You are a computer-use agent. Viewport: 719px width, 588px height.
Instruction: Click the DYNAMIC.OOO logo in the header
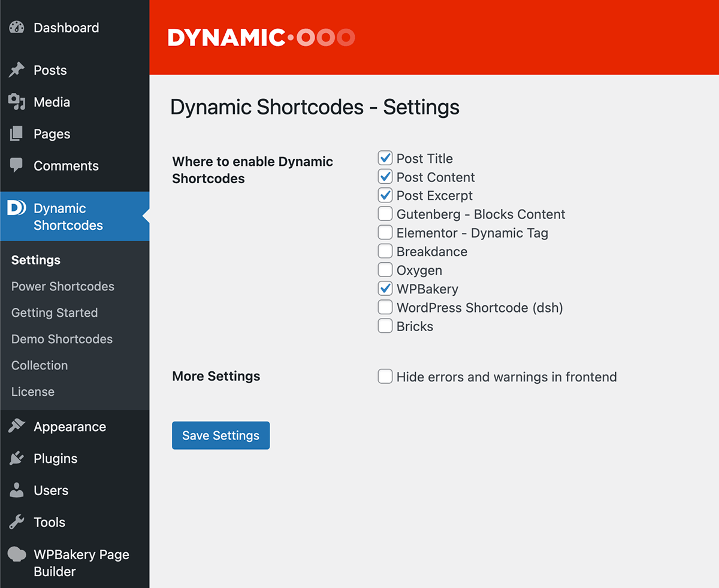[261, 38]
